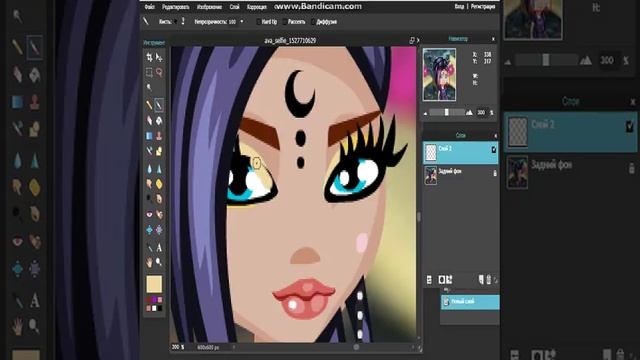Select the Sharpen tool
Viewport: 640px width, 360px height.
coord(159,169)
